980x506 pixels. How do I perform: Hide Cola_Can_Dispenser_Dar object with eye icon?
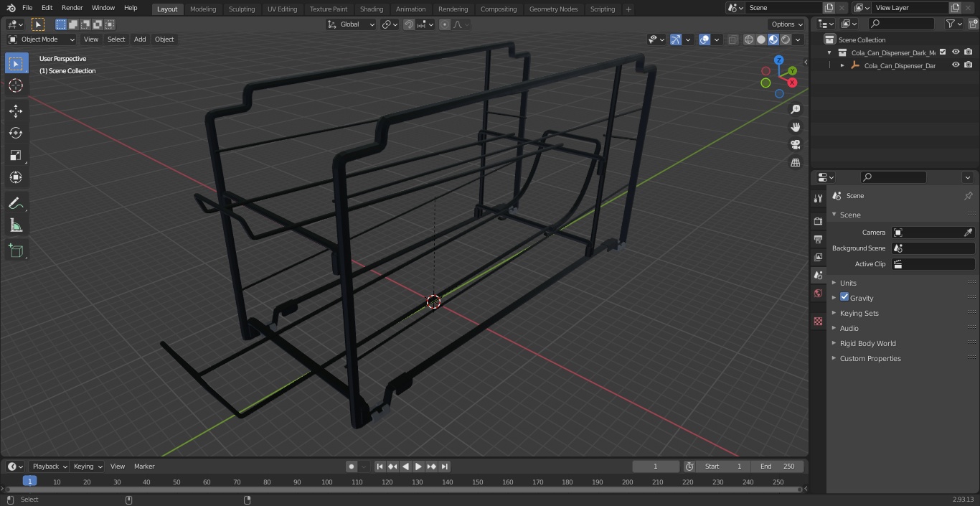pyautogui.click(x=956, y=65)
